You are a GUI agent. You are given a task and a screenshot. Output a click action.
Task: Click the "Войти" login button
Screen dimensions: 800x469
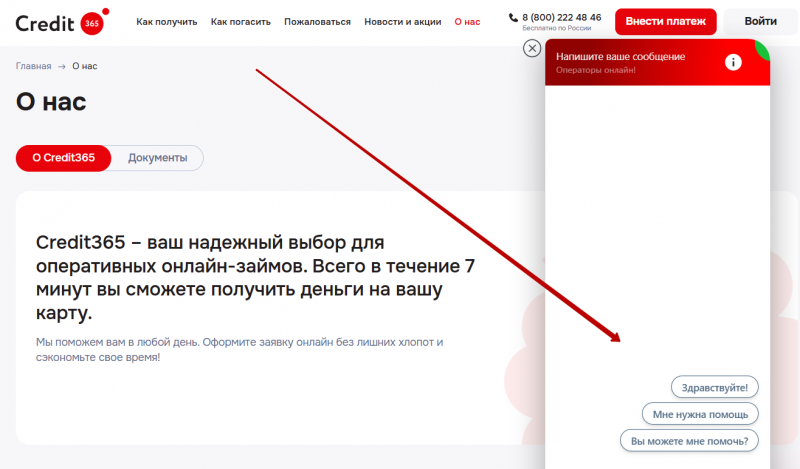760,21
